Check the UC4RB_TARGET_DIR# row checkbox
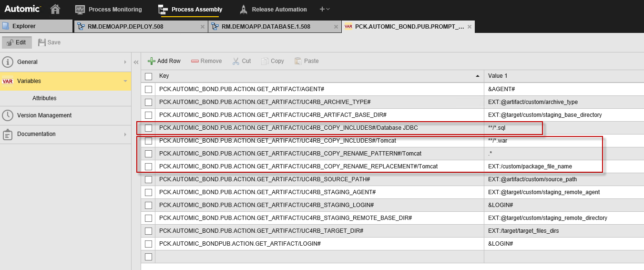 click(148, 231)
